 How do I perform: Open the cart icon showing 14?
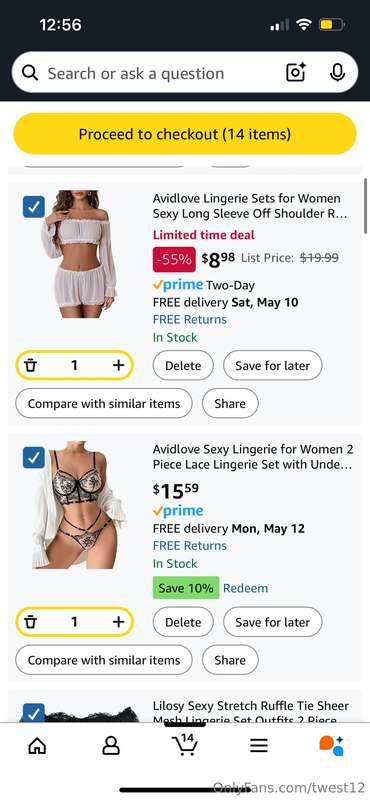pyautogui.click(x=184, y=744)
